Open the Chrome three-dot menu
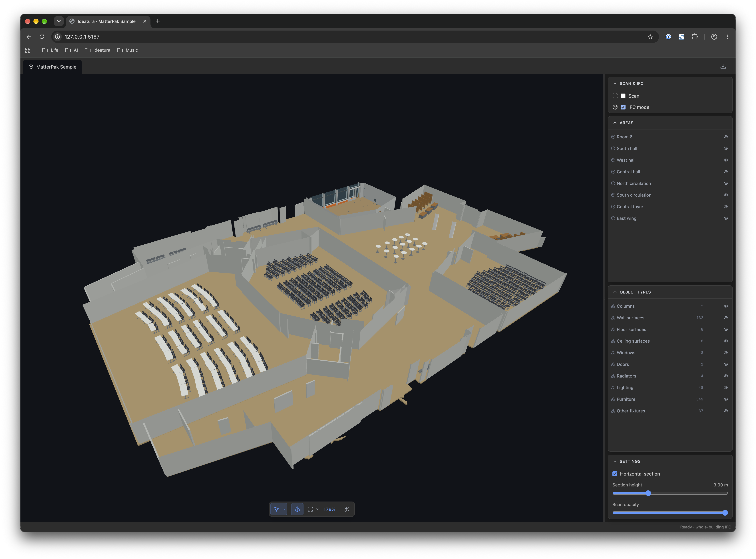 coord(727,37)
